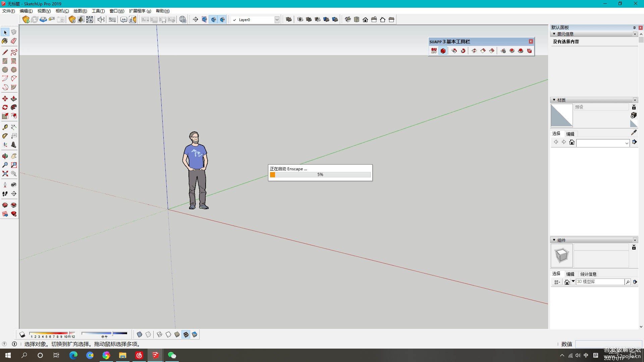The width and height of the screenshot is (644, 362).
Task: Open the Layer0 layer dropdown
Action: 277,20
